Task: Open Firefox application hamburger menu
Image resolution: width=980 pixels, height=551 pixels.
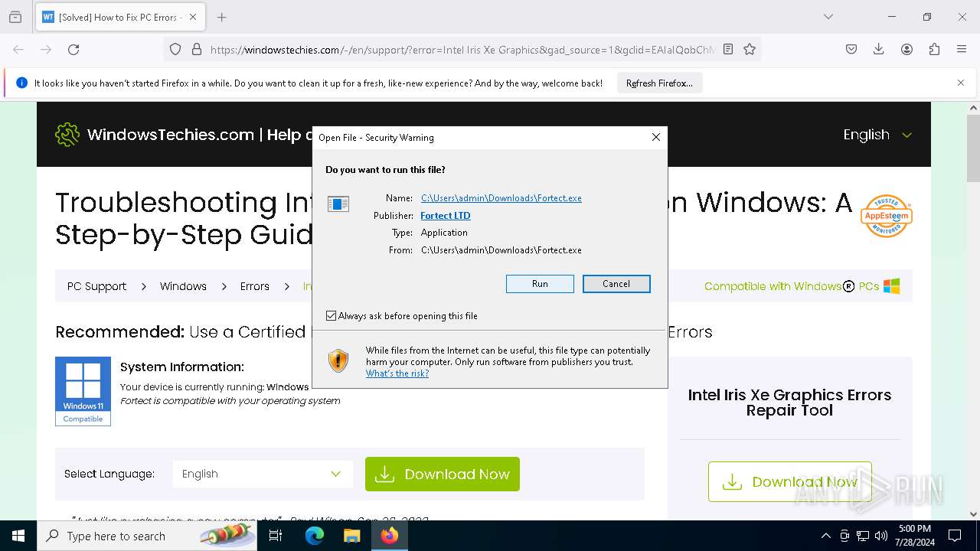Action: [962, 49]
